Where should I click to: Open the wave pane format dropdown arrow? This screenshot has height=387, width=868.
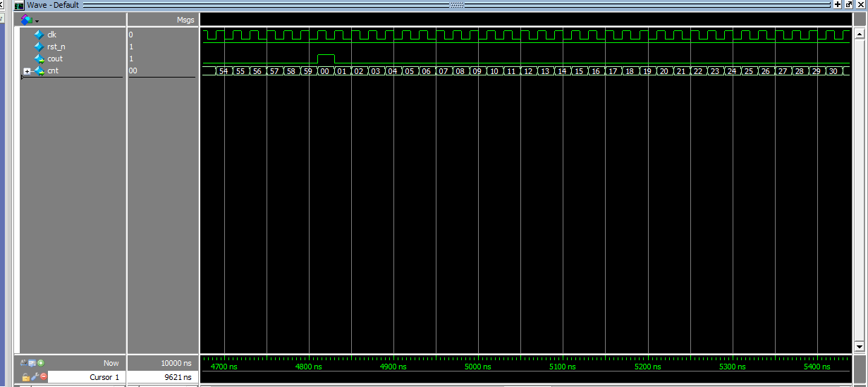37,20
